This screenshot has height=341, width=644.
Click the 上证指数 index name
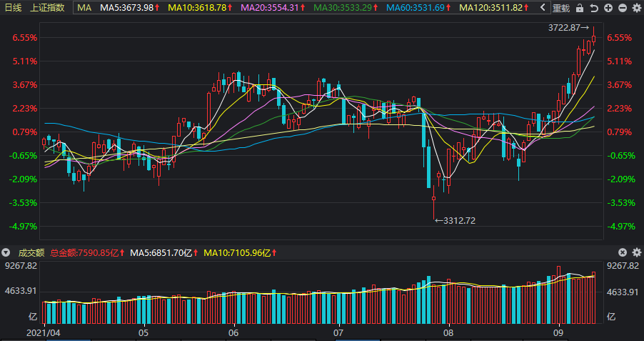tap(47, 7)
